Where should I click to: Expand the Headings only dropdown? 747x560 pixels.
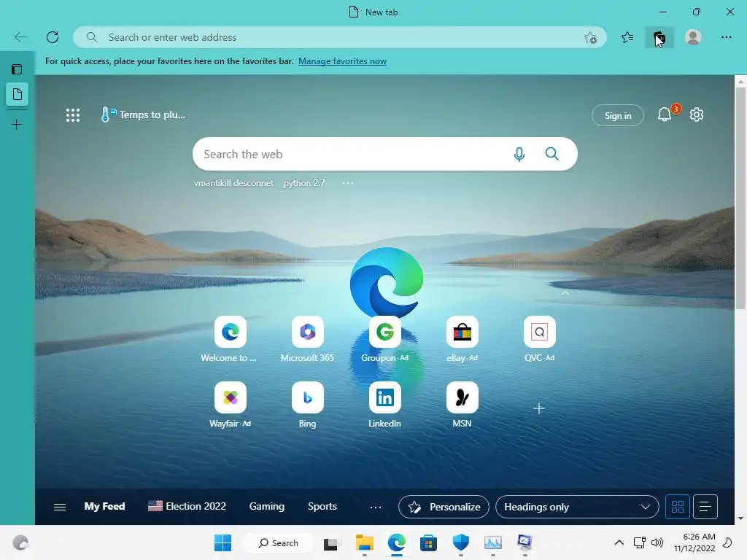(x=577, y=507)
